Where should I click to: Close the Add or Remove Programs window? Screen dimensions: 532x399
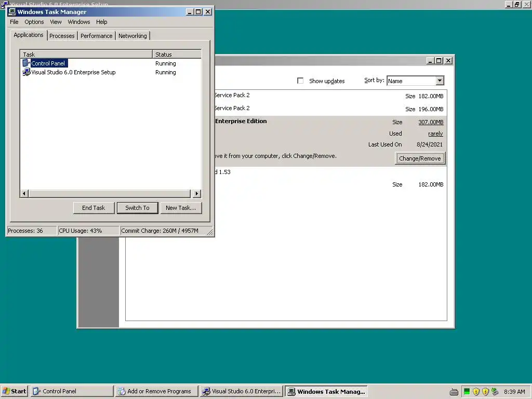point(448,61)
